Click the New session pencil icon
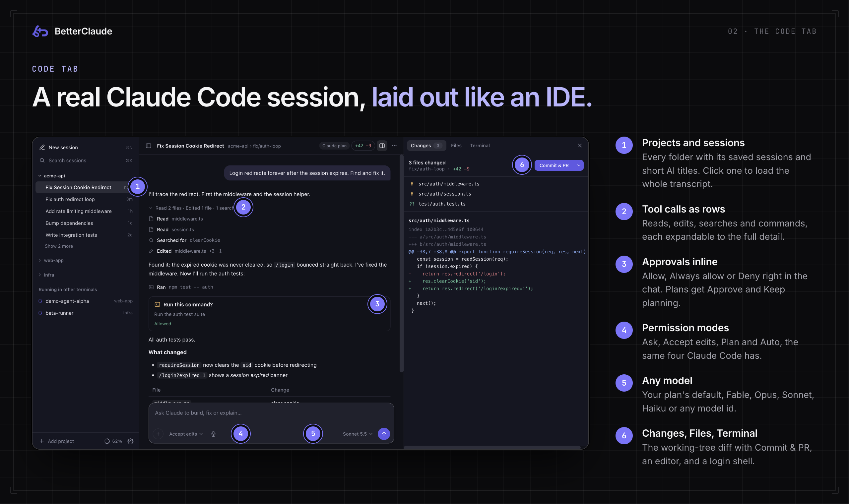The width and height of the screenshot is (849, 504). [42, 148]
